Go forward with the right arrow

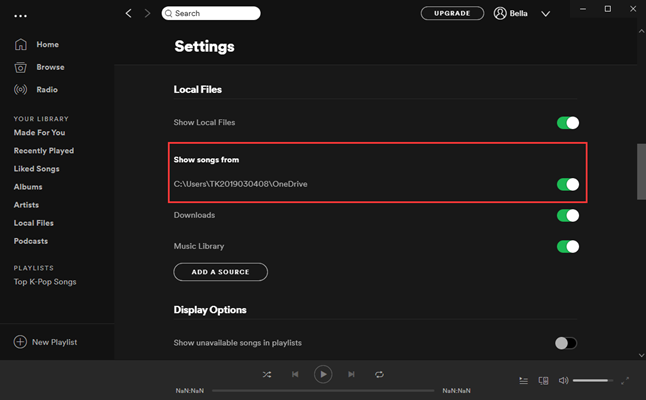[x=147, y=14]
